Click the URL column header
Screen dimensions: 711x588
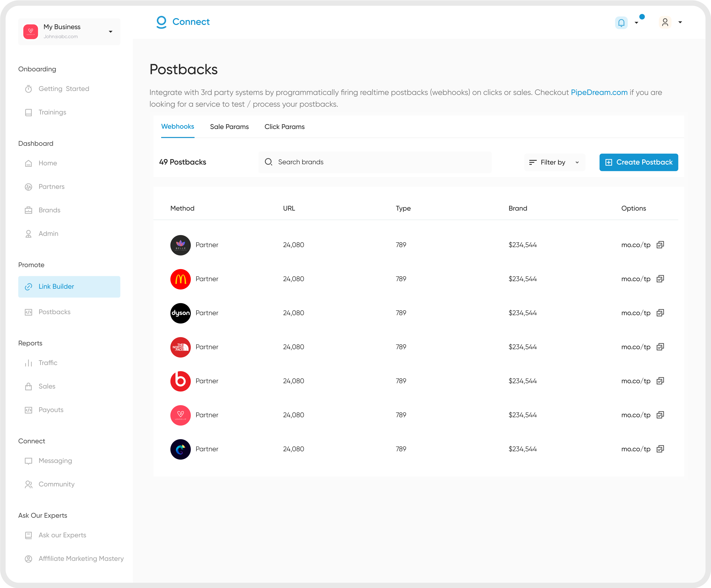point(289,209)
